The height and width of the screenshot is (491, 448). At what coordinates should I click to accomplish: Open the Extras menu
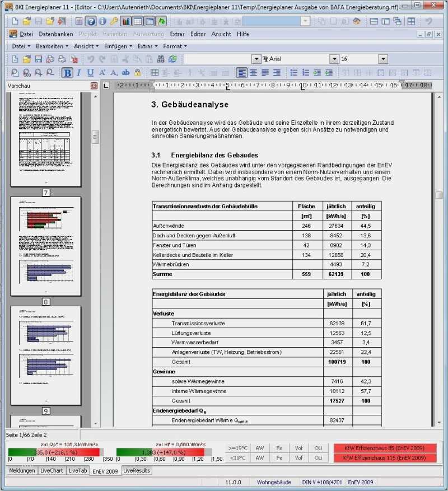tap(177, 34)
